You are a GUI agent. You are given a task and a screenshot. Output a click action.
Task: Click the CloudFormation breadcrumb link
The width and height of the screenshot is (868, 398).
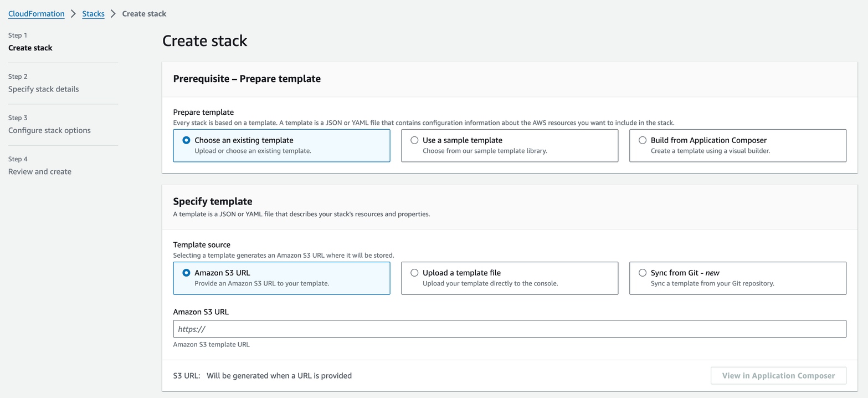36,13
